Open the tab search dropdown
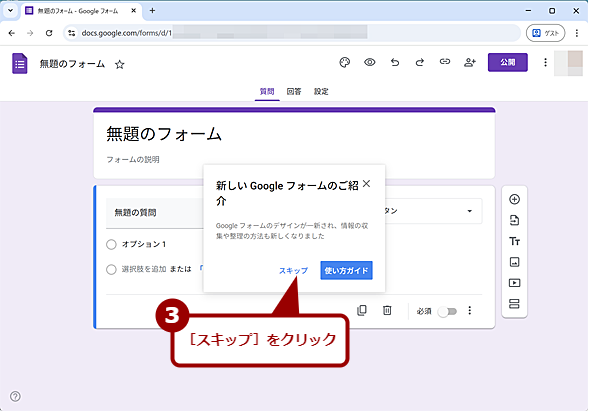This screenshot has height=412, width=589. tap(11, 11)
